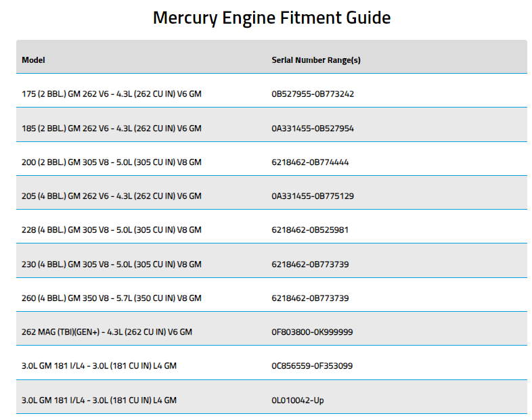Click the Serial Number Range(s) column header
The width and height of the screenshot is (532, 420).
tap(316, 60)
